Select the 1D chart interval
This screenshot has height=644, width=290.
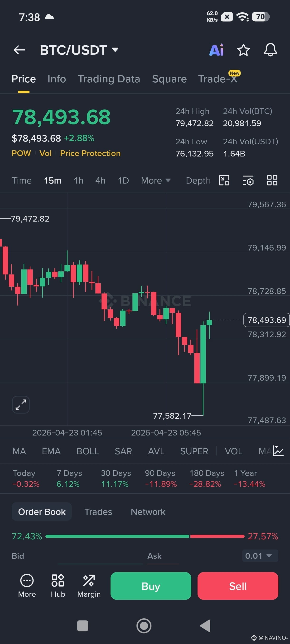(123, 180)
